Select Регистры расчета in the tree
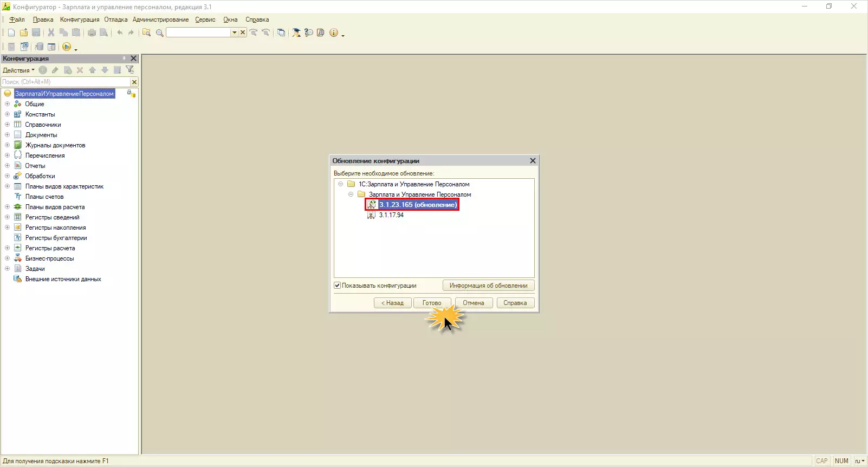 [50, 248]
